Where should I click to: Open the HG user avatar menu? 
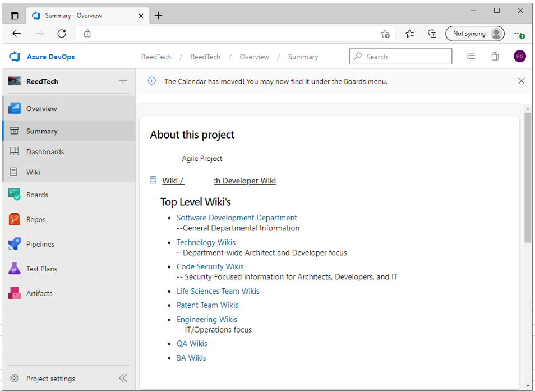pyautogui.click(x=520, y=56)
